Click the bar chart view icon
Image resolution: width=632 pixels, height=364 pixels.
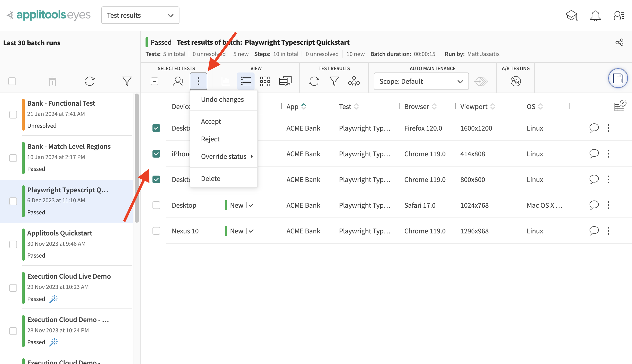(x=225, y=81)
